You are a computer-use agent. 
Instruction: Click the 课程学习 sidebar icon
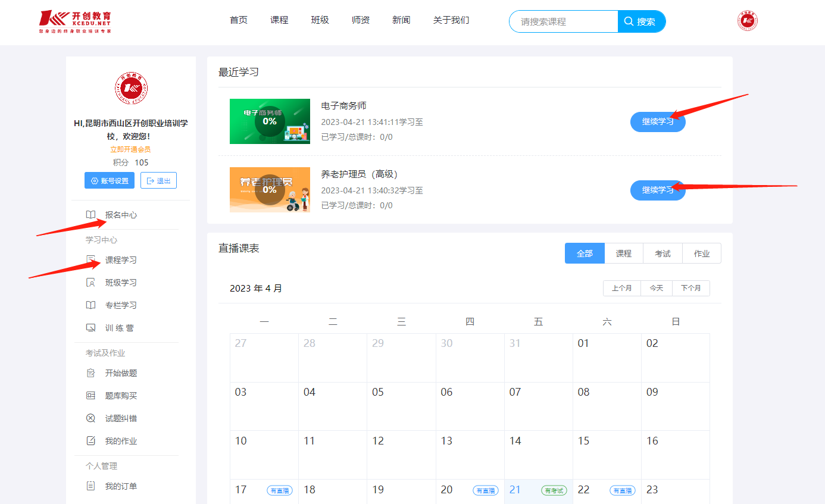pyautogui.click(x=90, y=260)
